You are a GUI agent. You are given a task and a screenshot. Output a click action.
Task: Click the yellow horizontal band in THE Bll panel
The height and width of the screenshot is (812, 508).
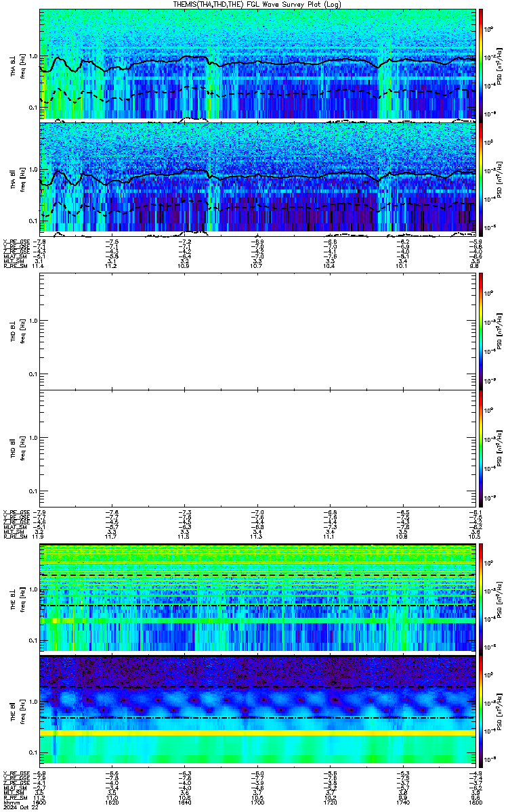[x=257, y=733]
